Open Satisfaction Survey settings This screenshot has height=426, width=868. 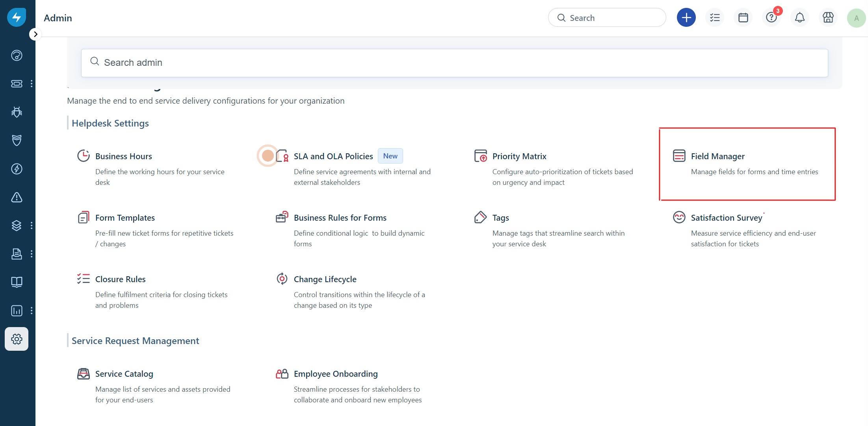(x=727, y=218)
